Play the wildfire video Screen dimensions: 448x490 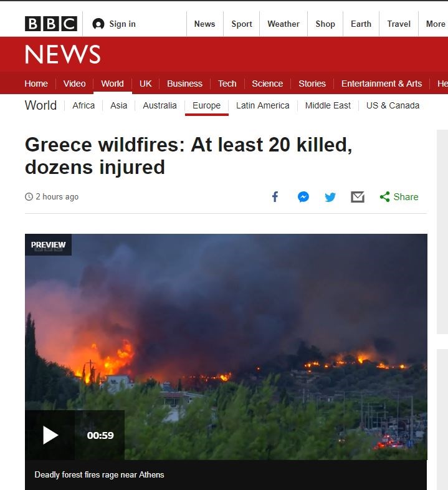[x=50, y=435]
